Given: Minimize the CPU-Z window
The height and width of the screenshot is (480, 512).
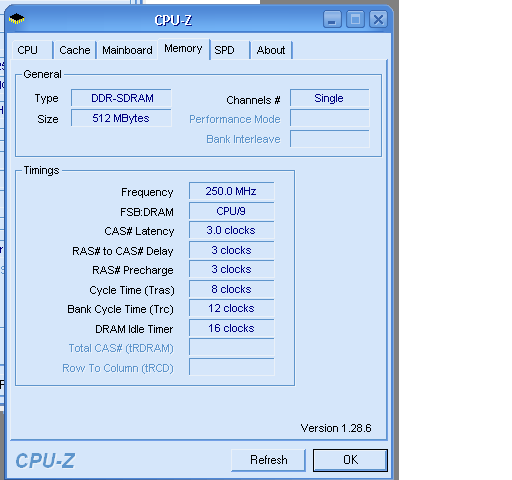Looking at the screenshot, I should pos(332,19).
